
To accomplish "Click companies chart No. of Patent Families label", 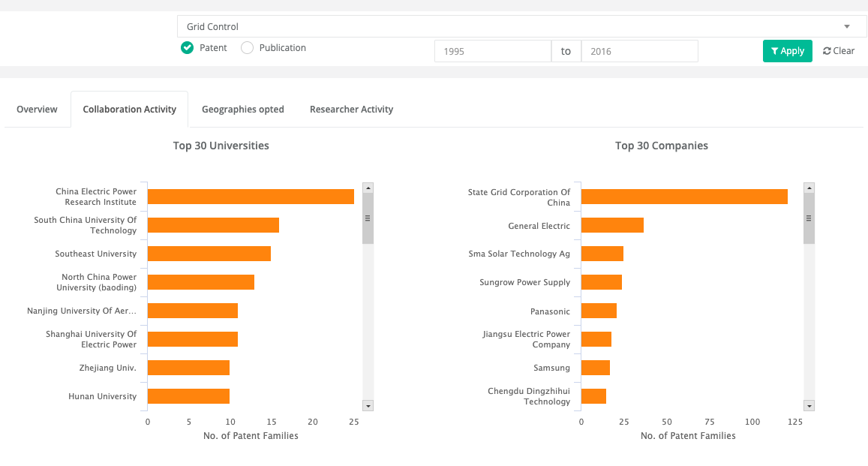I will pos(688,435).
